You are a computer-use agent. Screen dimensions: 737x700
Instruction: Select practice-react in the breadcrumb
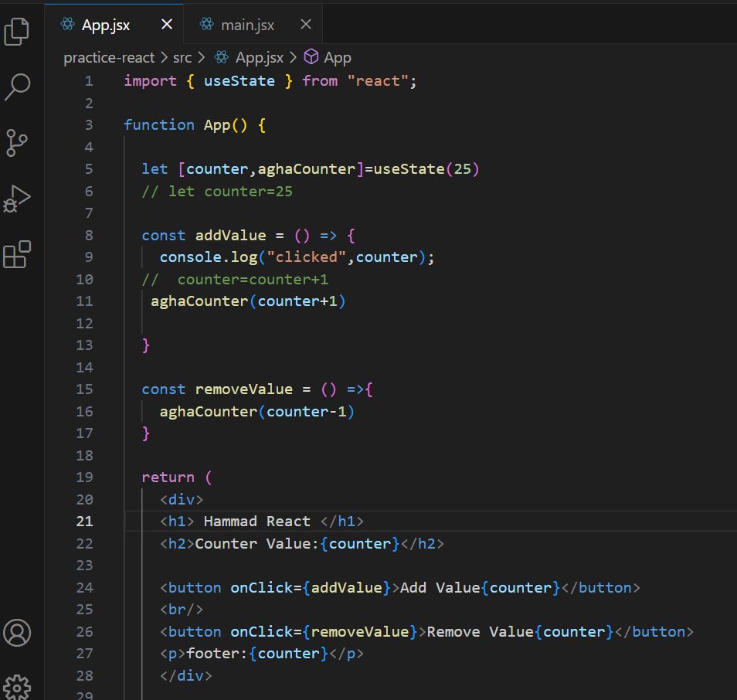[109, 57]
